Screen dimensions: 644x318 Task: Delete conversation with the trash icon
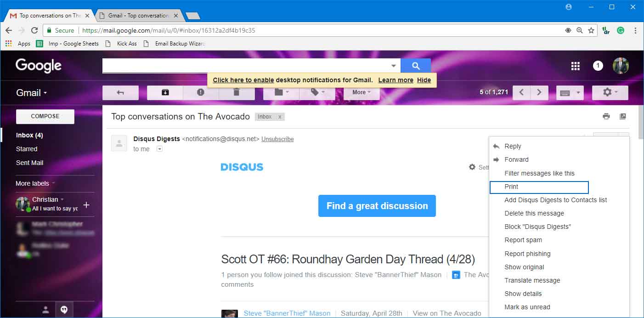point(237,92)
